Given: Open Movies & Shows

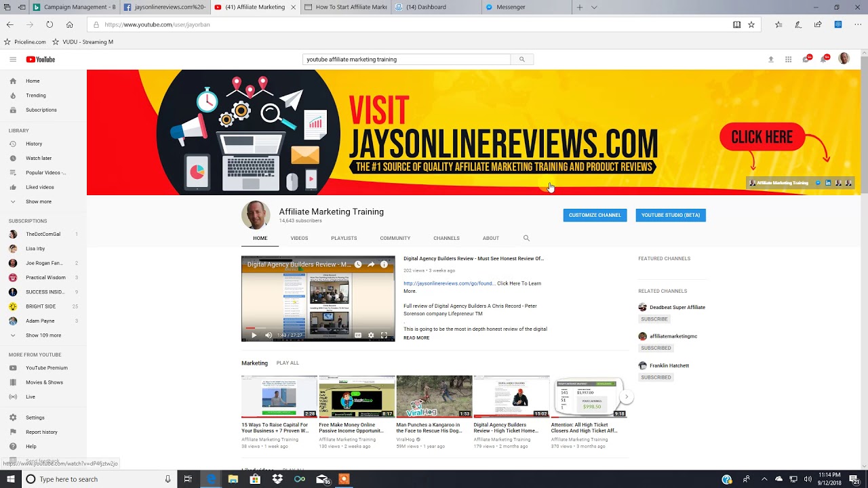Looking at the screenshot, I should click(43, 382).
